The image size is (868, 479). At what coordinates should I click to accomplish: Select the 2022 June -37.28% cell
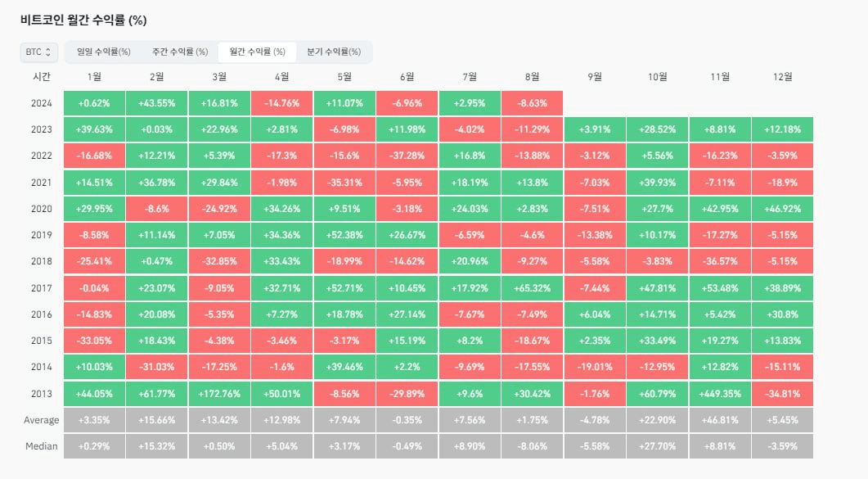407,156
